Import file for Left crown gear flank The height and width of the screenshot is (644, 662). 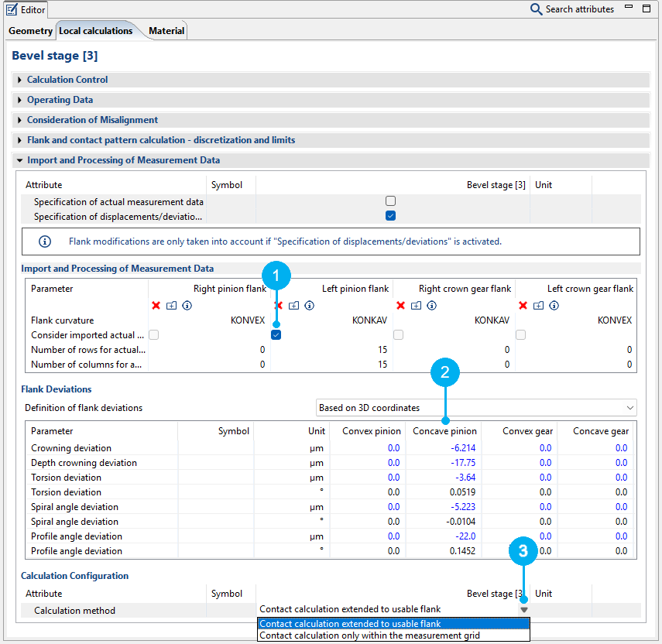click(538, 306)
